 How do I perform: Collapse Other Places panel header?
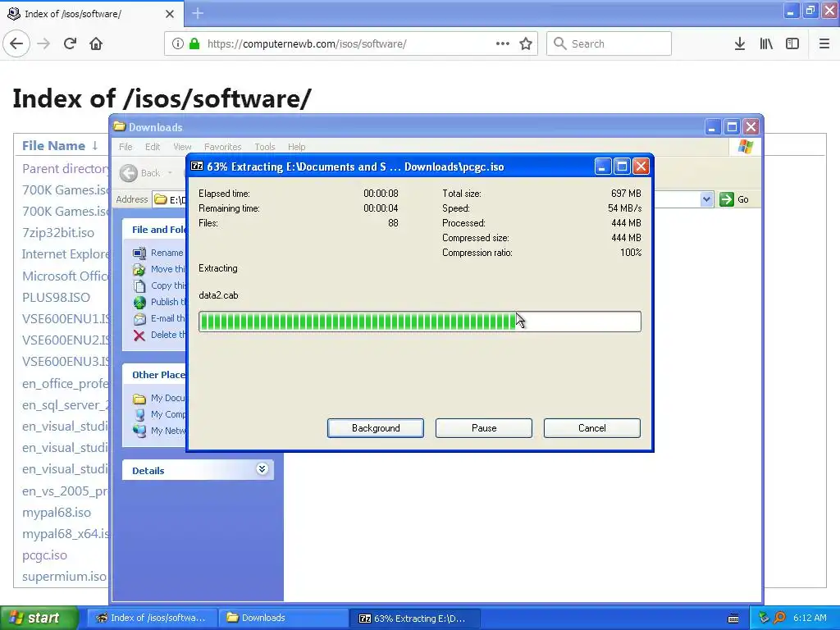pos(154,374)
